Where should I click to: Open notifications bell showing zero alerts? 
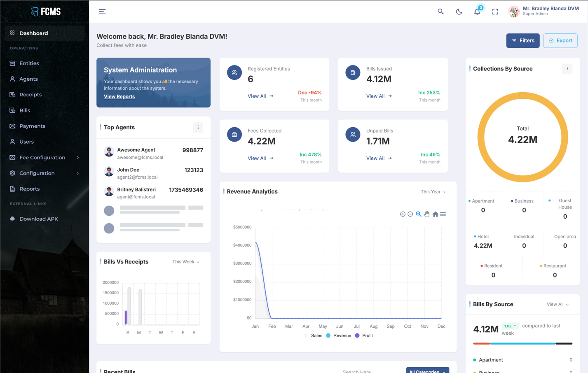477,12
